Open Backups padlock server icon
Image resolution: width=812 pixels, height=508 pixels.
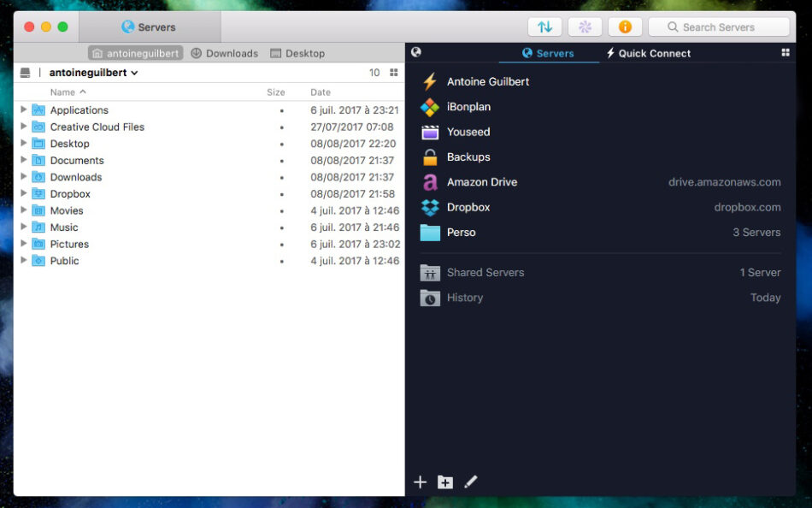point(430,157)
